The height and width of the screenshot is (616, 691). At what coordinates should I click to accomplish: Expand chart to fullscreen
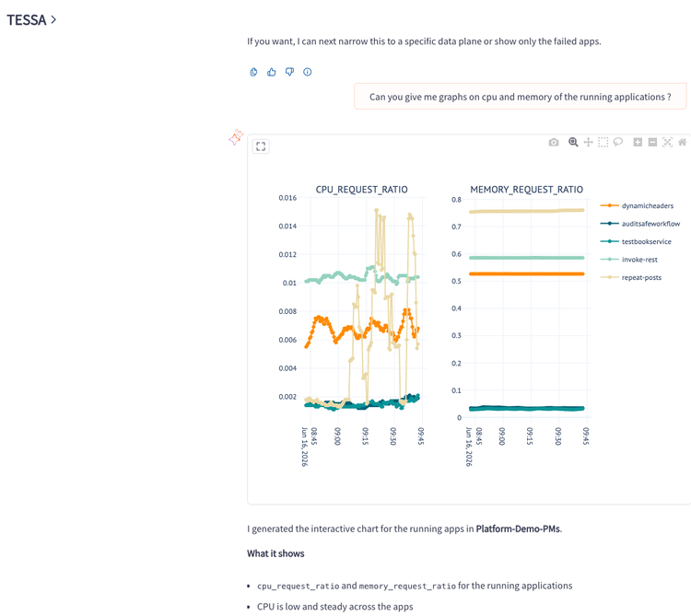click(x=261, y=146)
